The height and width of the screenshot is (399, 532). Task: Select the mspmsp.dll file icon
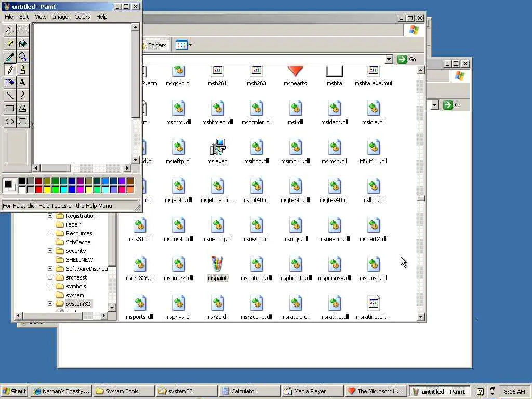tap(373, 264)
